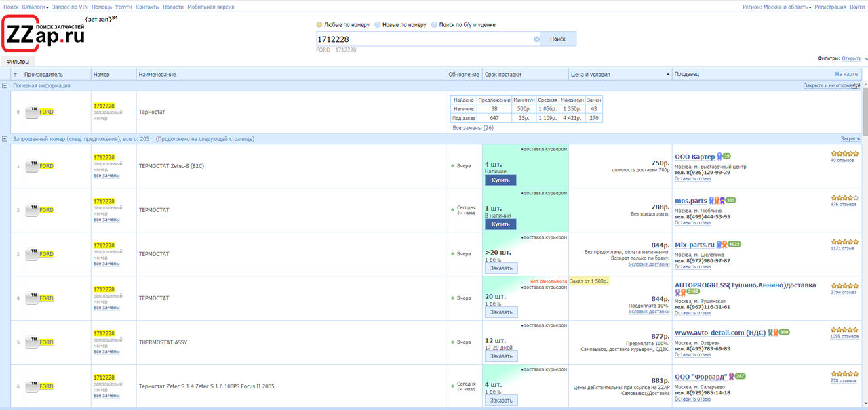Open the Контакты menu item
868x410 pixels.
148,7
